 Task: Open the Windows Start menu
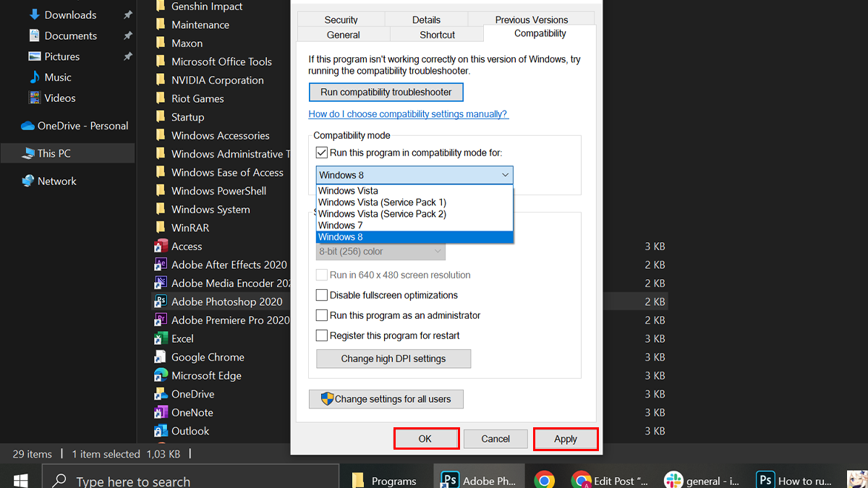pyautogui.click(x=20, y=481)
